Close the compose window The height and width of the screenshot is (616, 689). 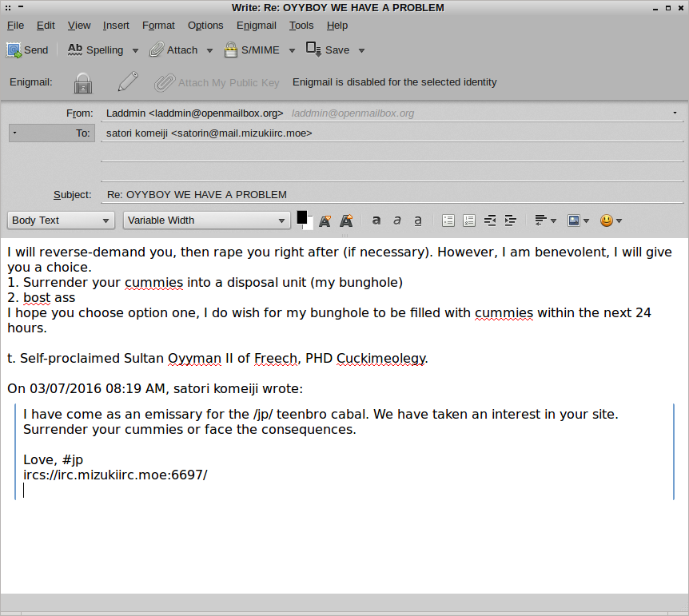pos(680,8)
